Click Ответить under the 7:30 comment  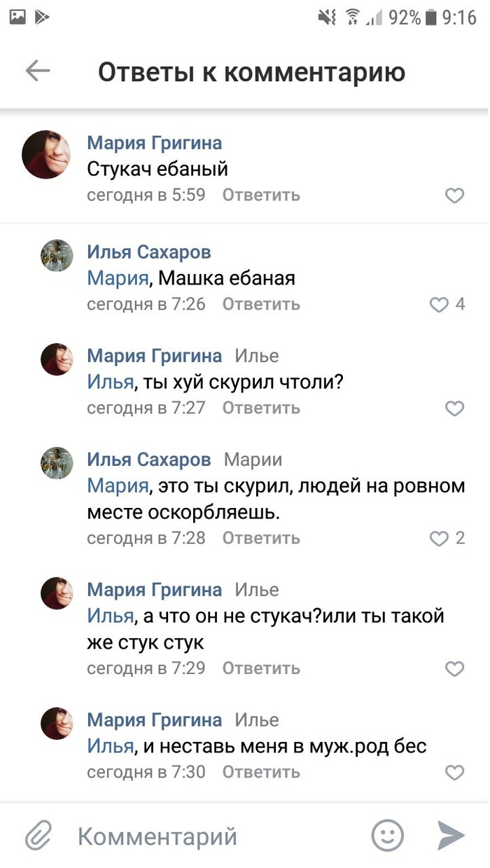coord(261,773)
